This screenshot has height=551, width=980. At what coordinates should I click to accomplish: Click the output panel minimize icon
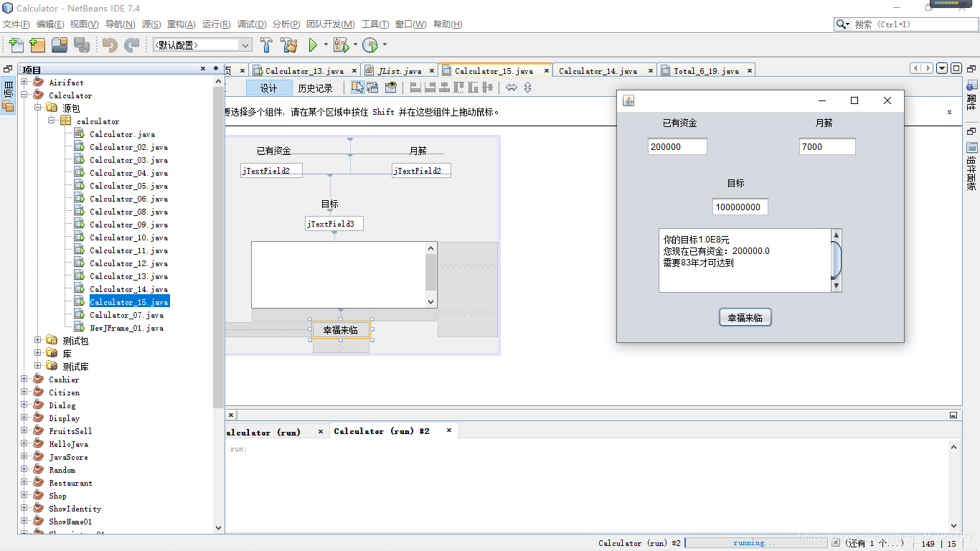coord(953,415)
